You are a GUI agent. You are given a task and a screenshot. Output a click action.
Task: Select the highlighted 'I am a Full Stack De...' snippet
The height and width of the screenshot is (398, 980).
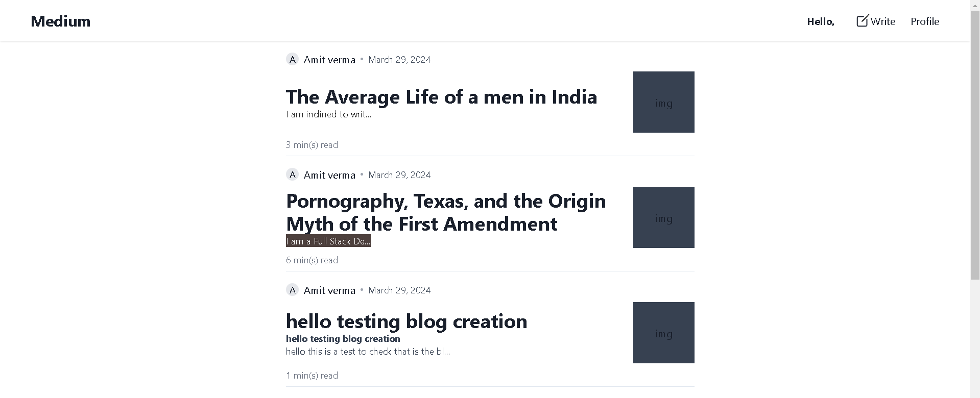click(x=328, y=241)
